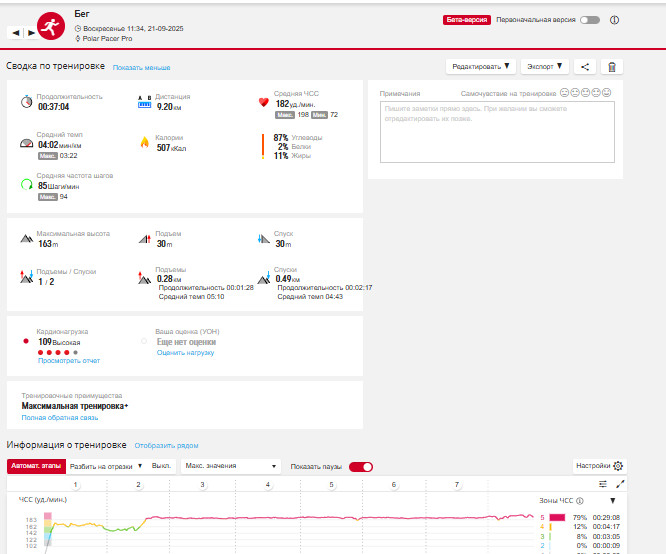Click inside the Примечания notes field
The width and height of the screenshot is (666, 554).
pyautogui.click(x=497, y=132)
